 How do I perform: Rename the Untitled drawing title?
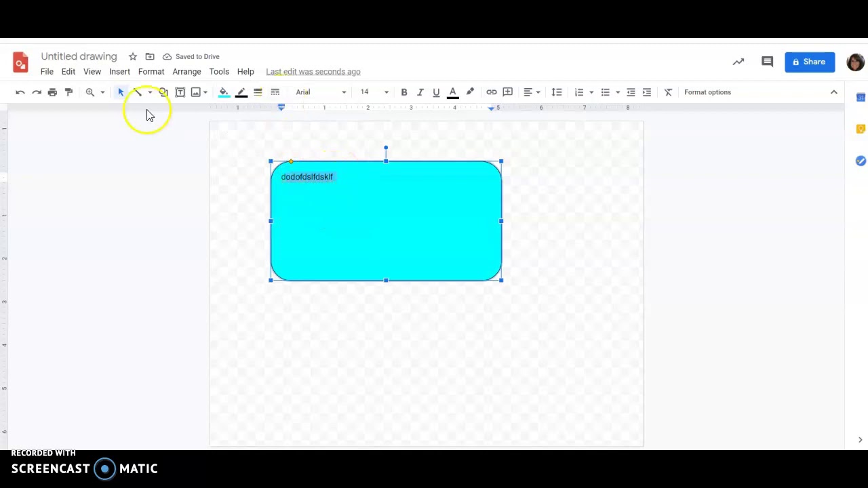pyautogui.click(x=79, y=56)
